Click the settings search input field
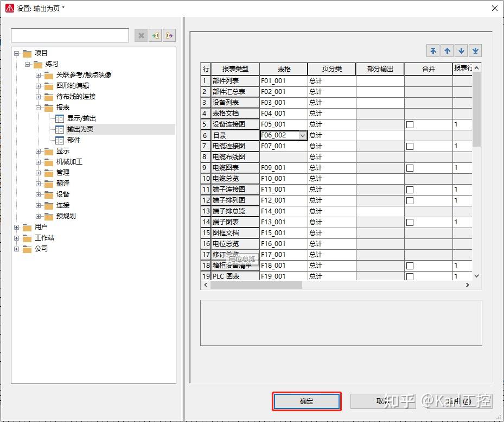The image size is (504, 422). (70, 35)
